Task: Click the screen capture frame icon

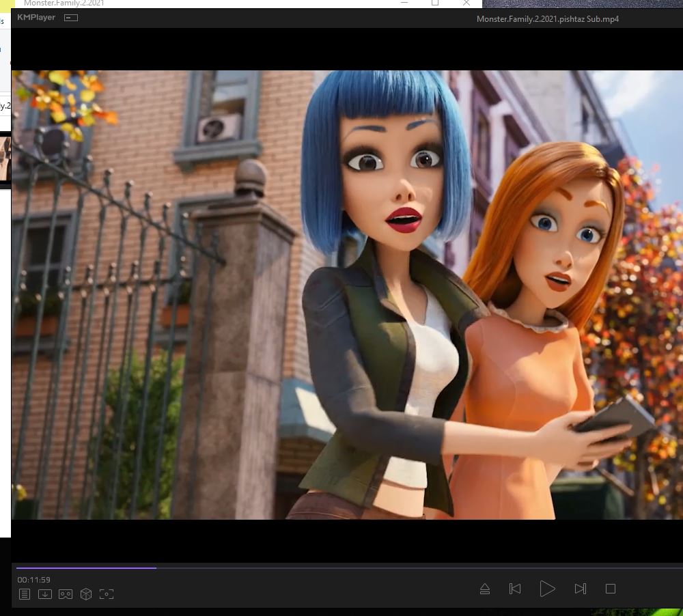Action: [107, 594]
